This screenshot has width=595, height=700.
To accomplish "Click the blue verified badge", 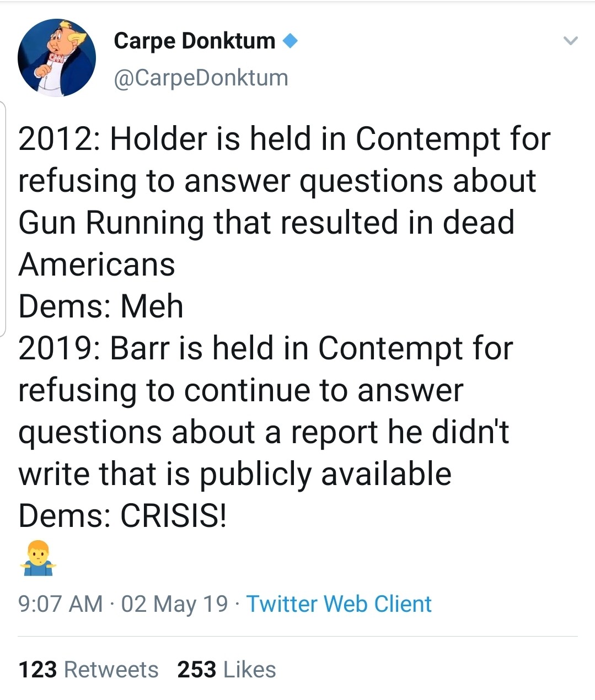I will 290,41.
